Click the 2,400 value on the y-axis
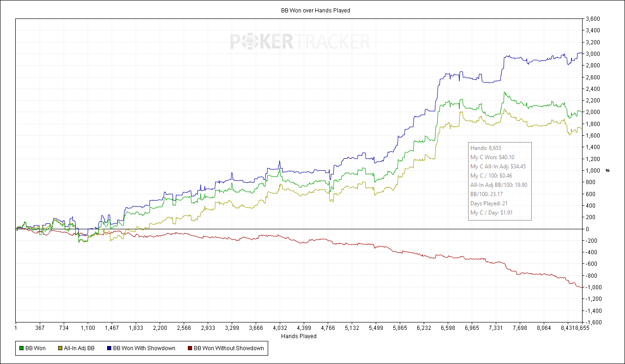 click(x=593, y=89)
